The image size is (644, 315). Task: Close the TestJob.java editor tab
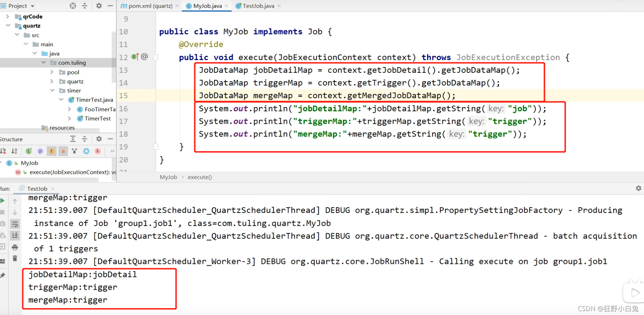pyautogui.click(x=279, y=6)
